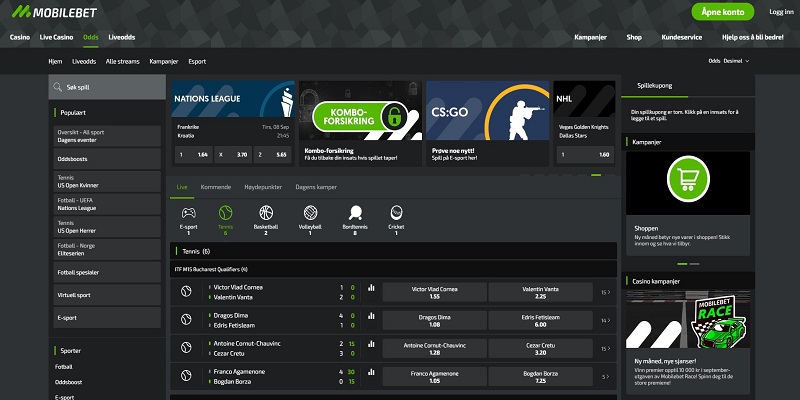Expand more markets for Dima vs Fetisleam
The width and height of the screenshot is (800, 400).
pyautogui.click(x=606, y=320)
